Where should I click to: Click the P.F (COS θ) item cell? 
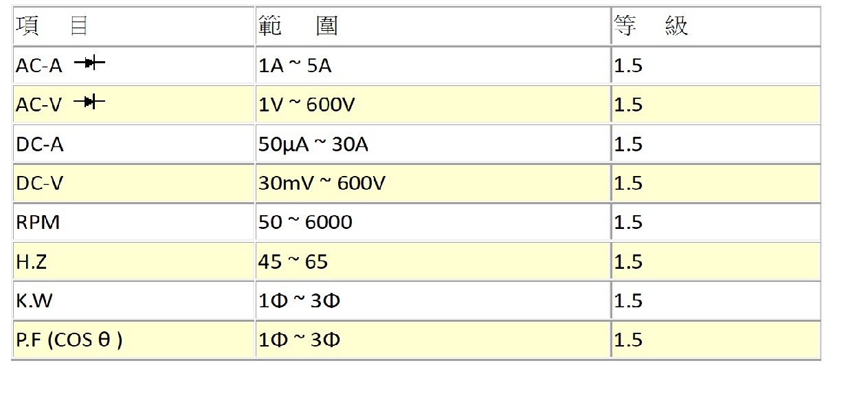(x=133, y=340)
